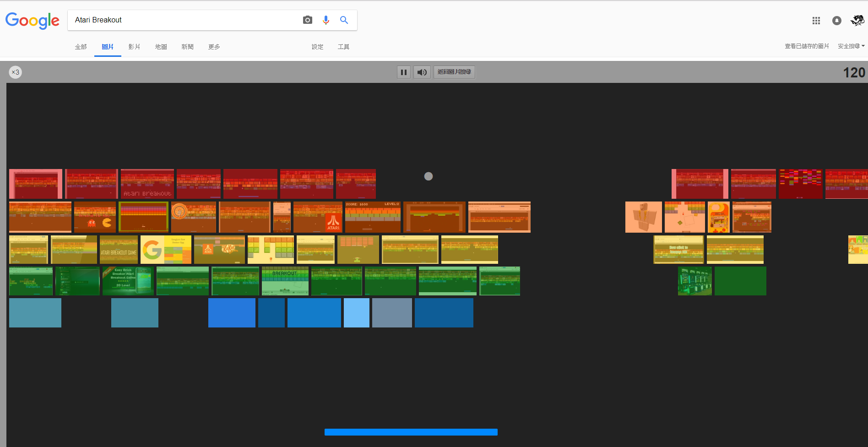Open the 影片 tab
The height and width of the screenshot is (447, 868).
tap(134, 47)
